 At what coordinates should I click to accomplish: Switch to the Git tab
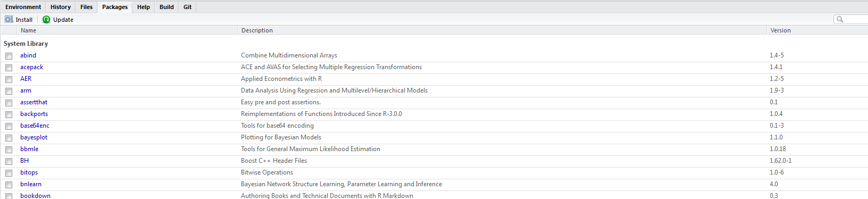point(188,7)
